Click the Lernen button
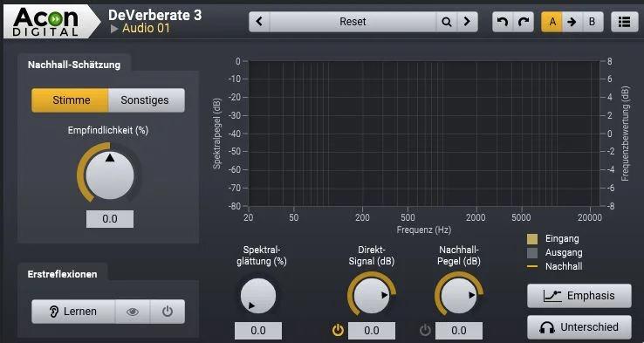The width and height of the screenshot is (644, 343). point(73,312)
